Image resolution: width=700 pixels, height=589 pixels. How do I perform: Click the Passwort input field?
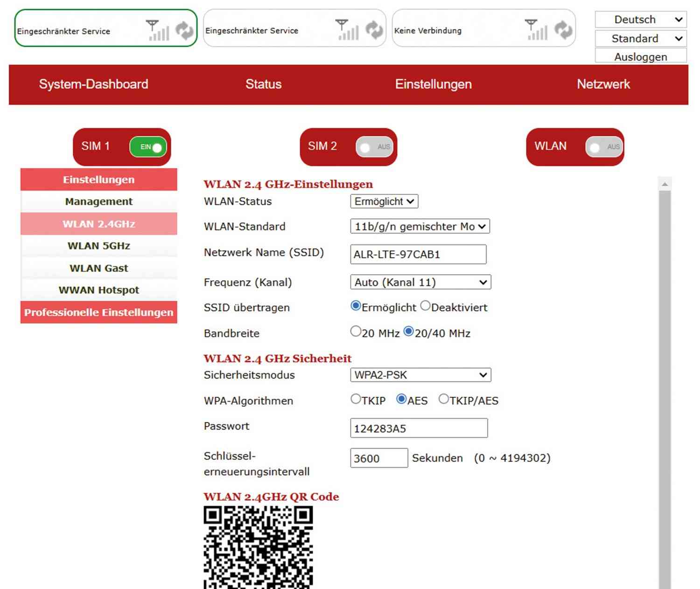point(419,428)
